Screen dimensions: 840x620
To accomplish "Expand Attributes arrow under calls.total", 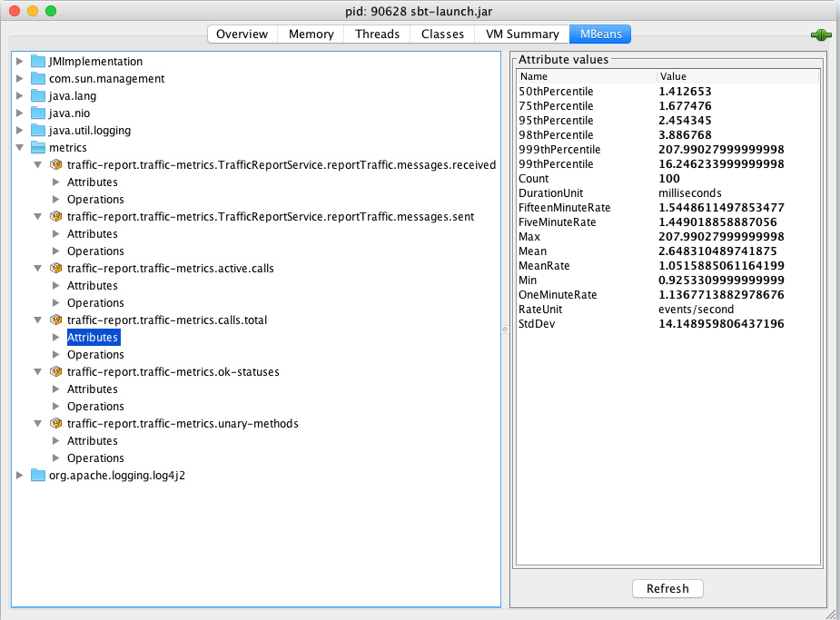I will (55, 338).
